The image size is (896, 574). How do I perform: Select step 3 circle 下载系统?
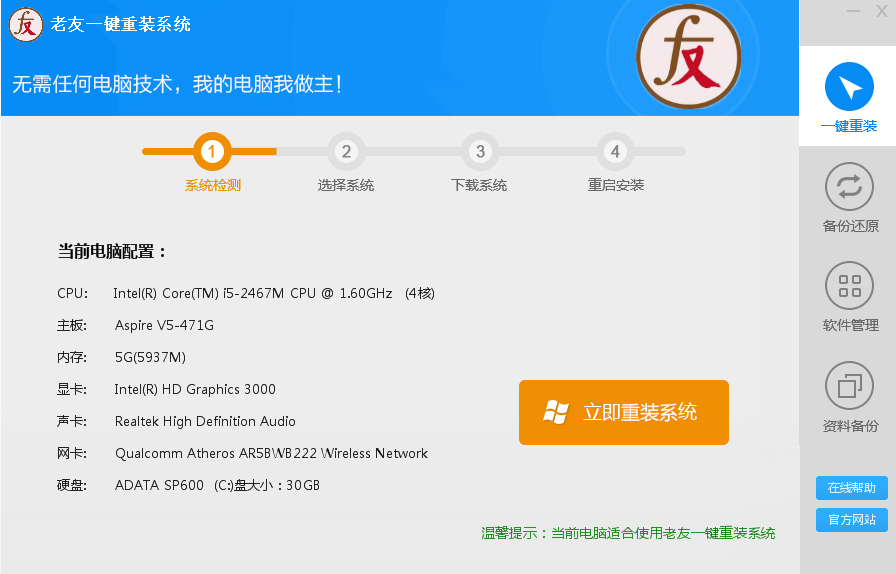(481, 152)
